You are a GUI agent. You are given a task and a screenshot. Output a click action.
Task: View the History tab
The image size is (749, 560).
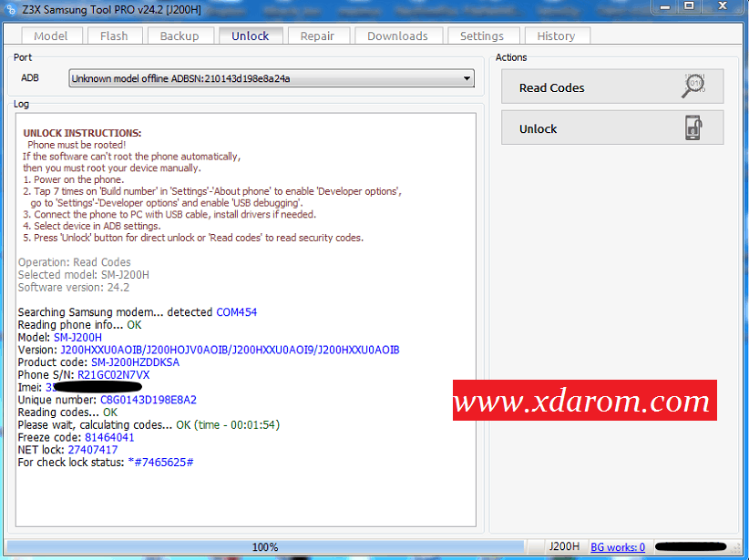(556, 36)
